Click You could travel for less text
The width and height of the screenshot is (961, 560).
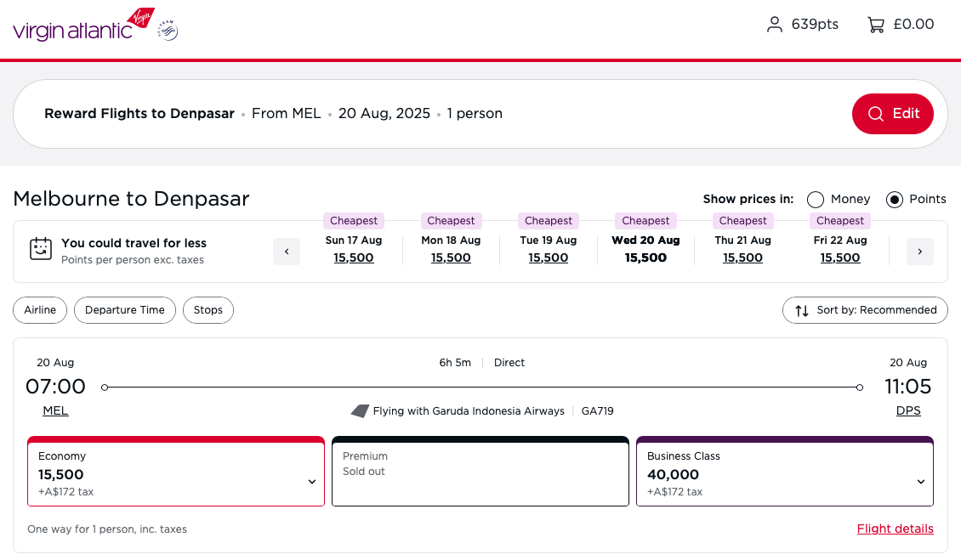pyautogui.click(x=134, y=243)
